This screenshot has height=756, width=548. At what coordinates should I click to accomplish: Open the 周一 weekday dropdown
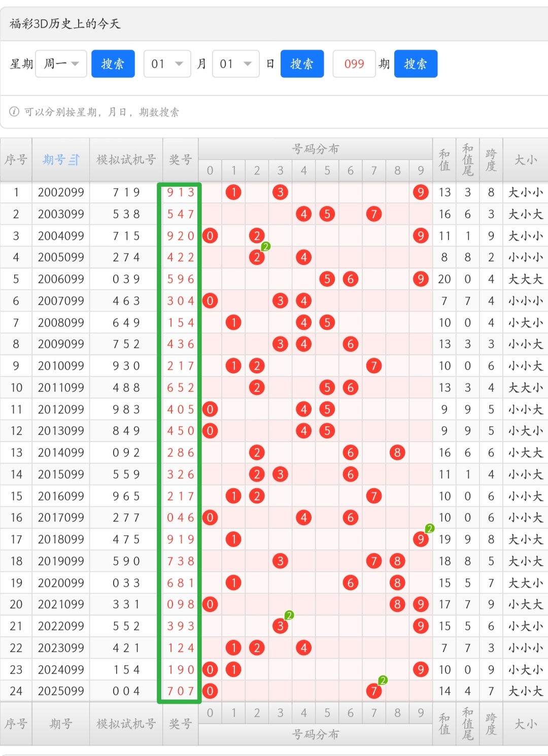(x=61, y=64)
